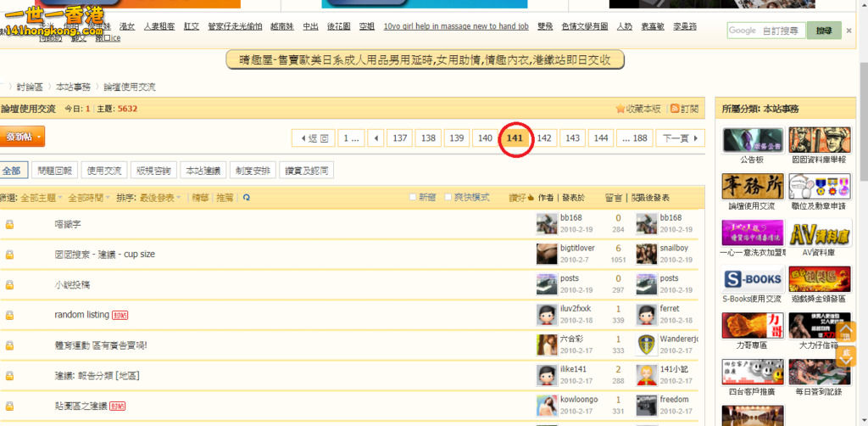Viewport: 868px width, 426px height.
Task: Click lock icon beside 小說投稿 thread
Action: (9, 285)
